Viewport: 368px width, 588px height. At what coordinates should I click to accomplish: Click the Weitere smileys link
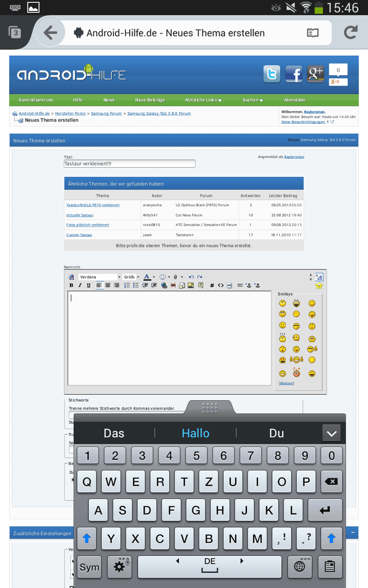point(286,383)
